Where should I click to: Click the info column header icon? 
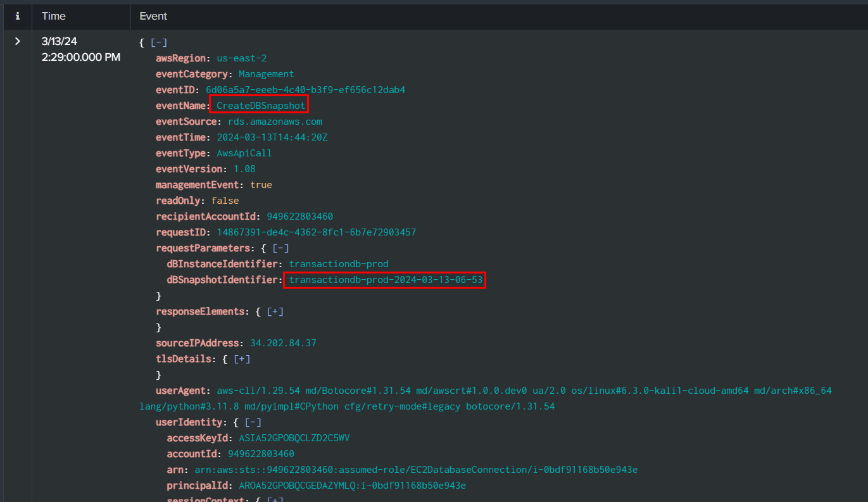tap(17, 16)
